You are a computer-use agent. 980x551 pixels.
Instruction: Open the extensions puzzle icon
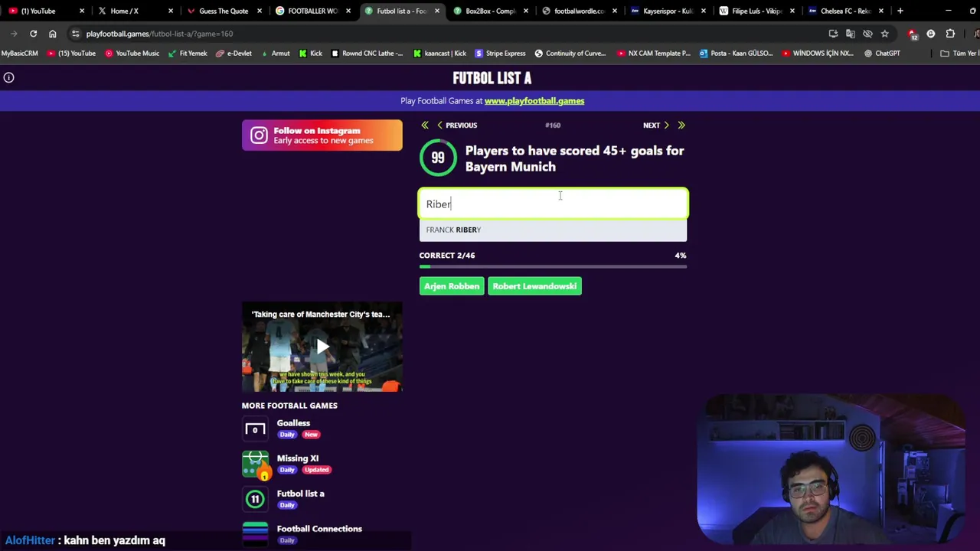(x=950, y=34)
